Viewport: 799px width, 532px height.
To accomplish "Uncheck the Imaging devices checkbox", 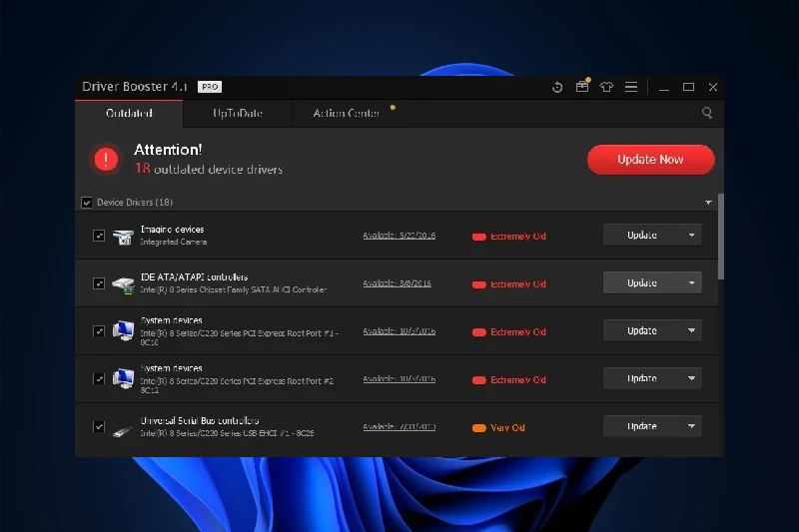I will 99,236.
